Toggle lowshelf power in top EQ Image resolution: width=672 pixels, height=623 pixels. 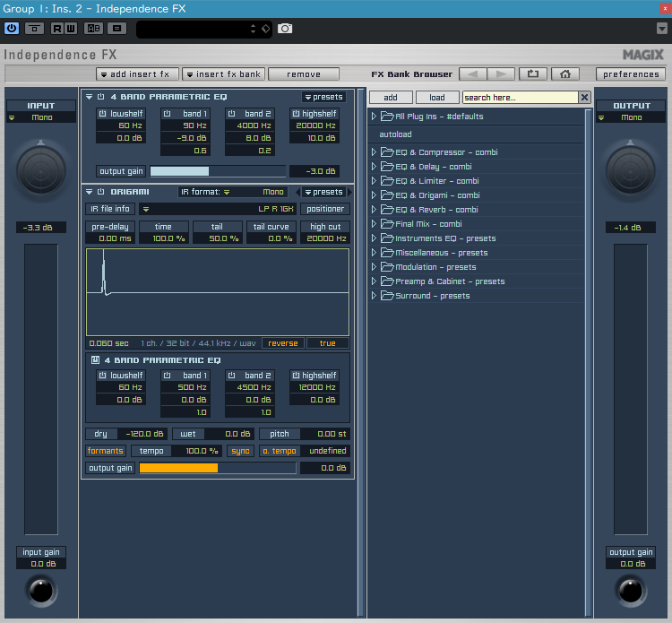102,114
